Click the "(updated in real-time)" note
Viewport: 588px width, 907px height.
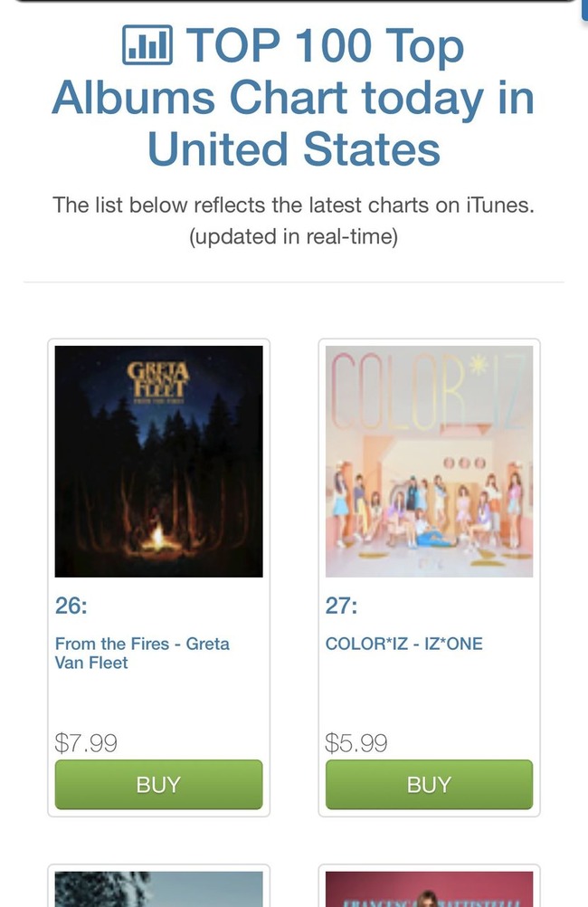tap(293, 236)
